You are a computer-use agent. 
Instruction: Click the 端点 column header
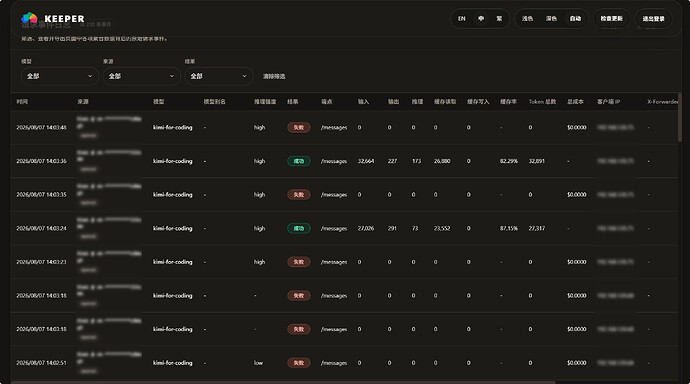[327, 102]
